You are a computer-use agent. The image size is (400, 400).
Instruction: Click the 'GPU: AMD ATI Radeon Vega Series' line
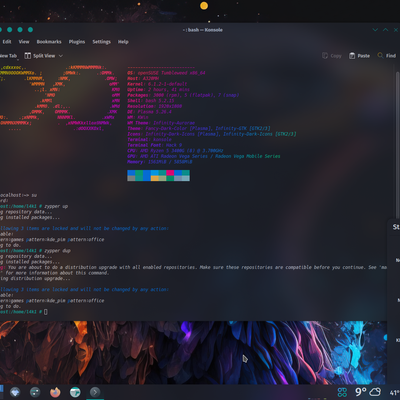click(204, 156)
